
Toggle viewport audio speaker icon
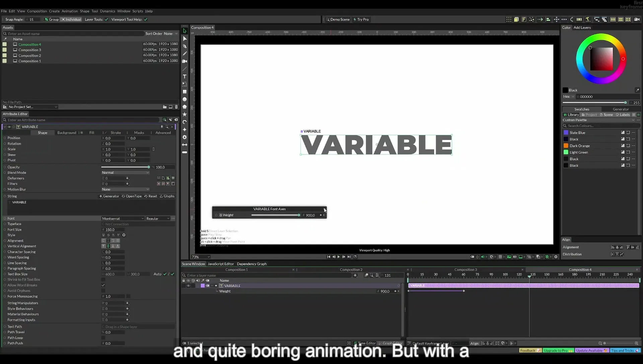[x=483, y=257]
